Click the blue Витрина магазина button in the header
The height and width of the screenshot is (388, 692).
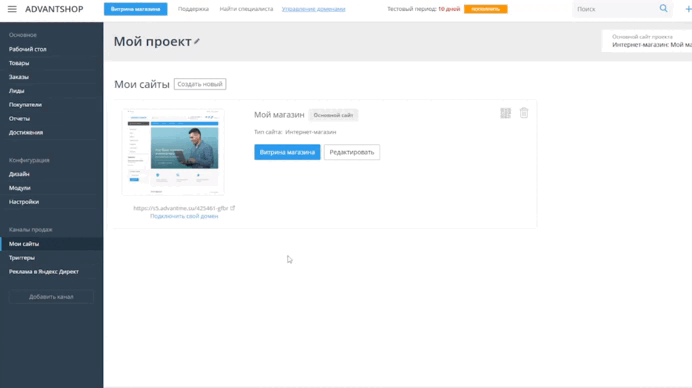click(x=135, y=9)
